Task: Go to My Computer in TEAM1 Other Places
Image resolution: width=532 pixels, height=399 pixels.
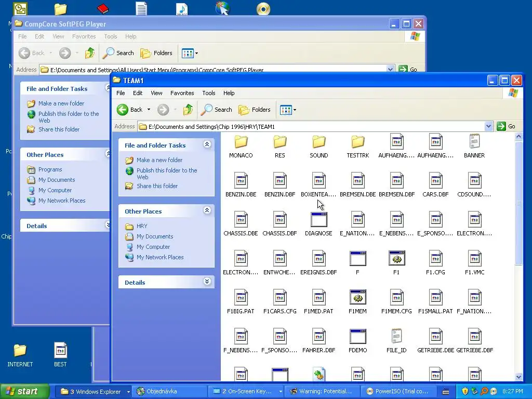Action: tap(153, 247)
